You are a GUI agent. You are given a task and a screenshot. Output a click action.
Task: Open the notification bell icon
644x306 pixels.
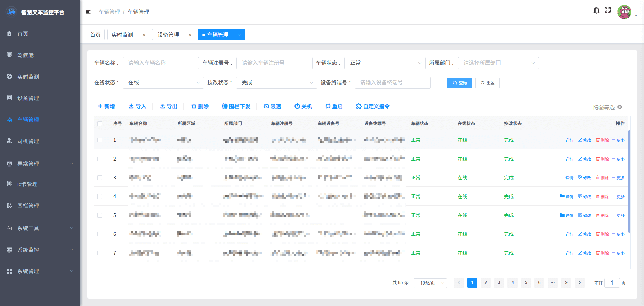(596, 10)
